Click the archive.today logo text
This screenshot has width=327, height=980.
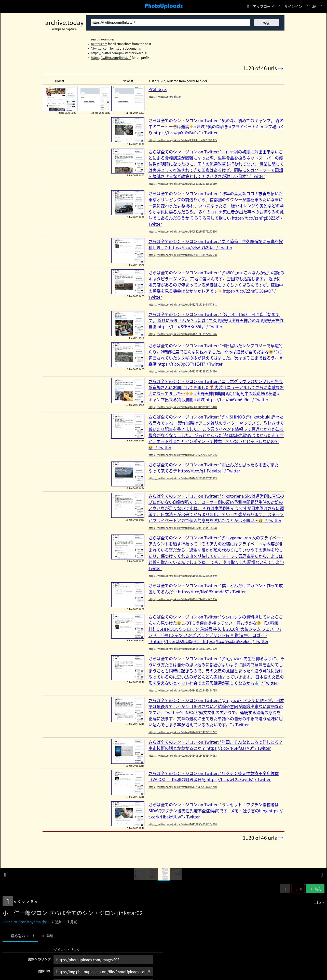[64, 23]
